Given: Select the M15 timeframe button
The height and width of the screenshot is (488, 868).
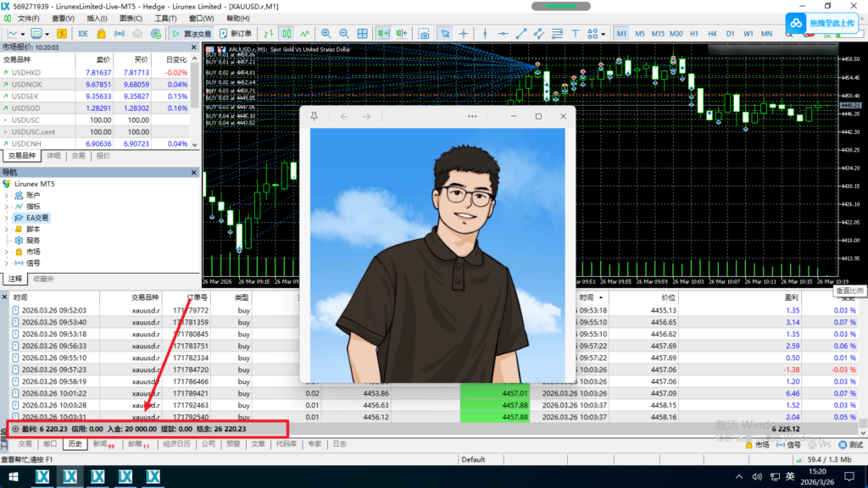Looking at the screenshot, I should tap(658, 34).
